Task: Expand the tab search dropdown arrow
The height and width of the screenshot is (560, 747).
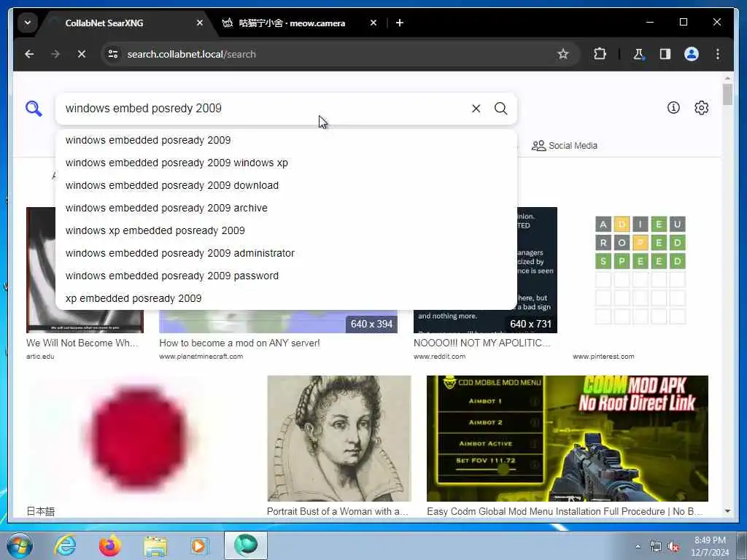Action: point(28,23)
